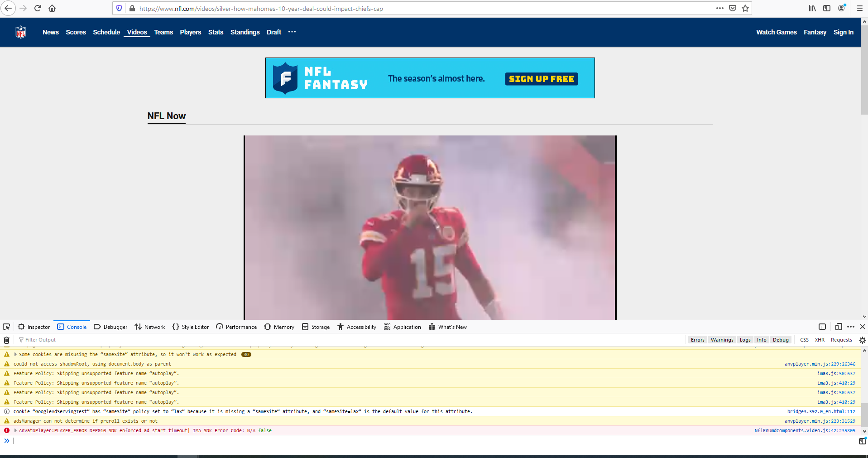868x458 pixels.
Task: Bookmark this page with the star
Action: tap(744, 8)
